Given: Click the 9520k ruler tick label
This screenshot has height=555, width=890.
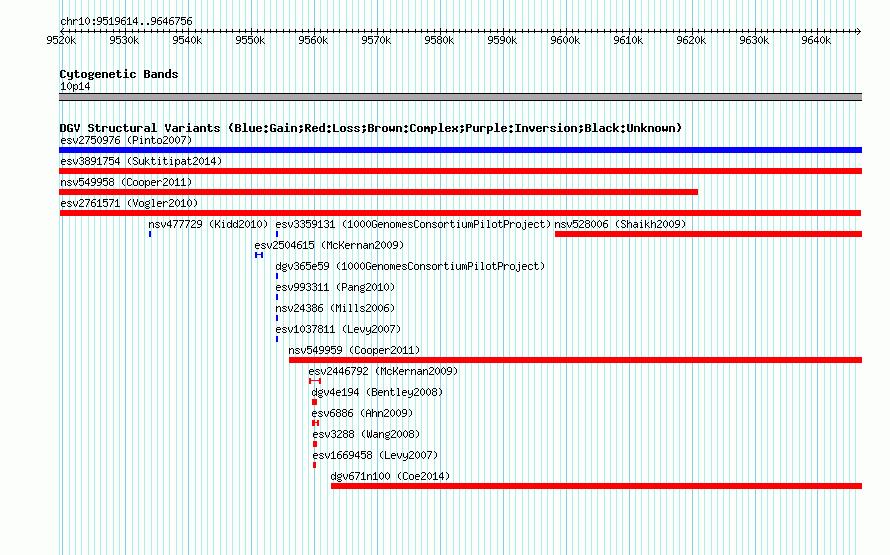Looking at the screenshot, I should point(61,40).
